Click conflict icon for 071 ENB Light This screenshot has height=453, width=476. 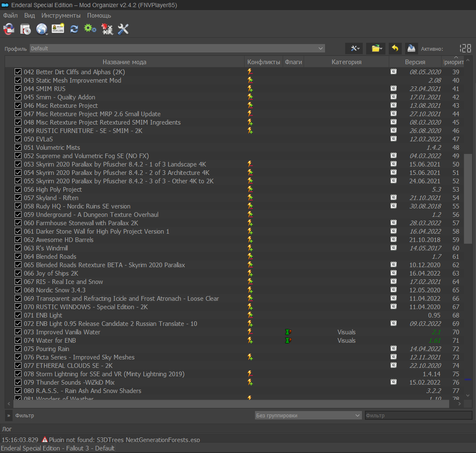[x=250, y=315]
